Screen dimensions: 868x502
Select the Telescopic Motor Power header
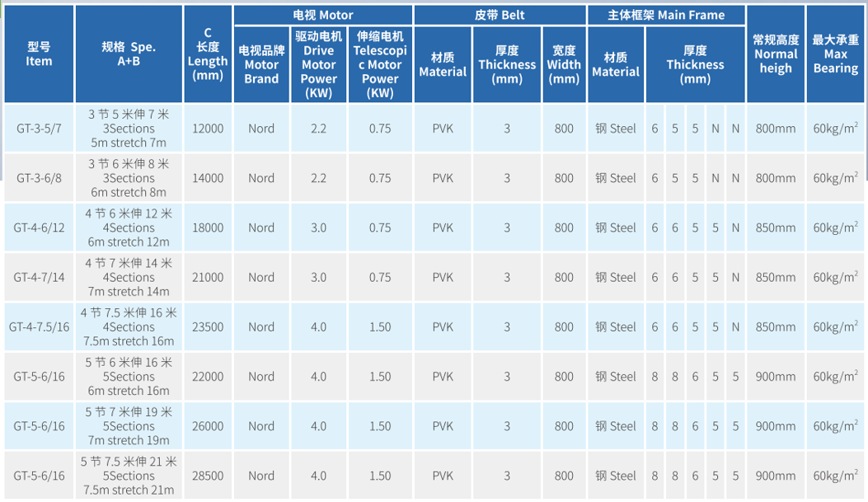coord(380,65)
